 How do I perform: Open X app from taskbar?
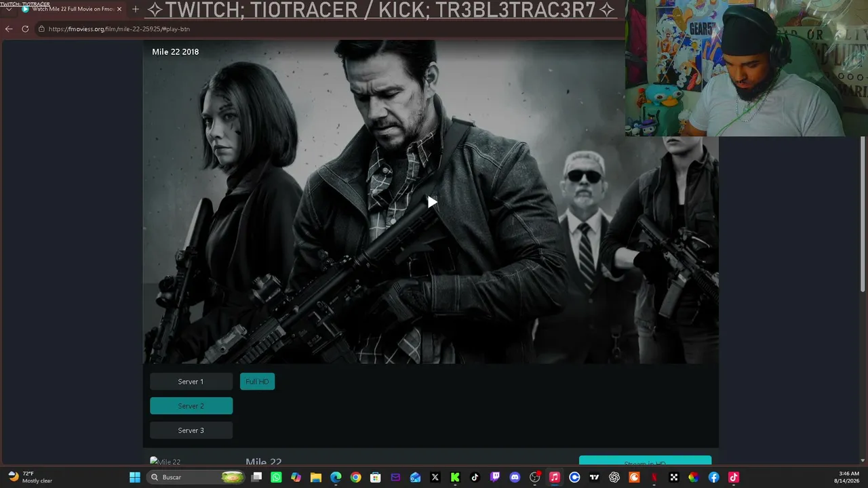435,477
